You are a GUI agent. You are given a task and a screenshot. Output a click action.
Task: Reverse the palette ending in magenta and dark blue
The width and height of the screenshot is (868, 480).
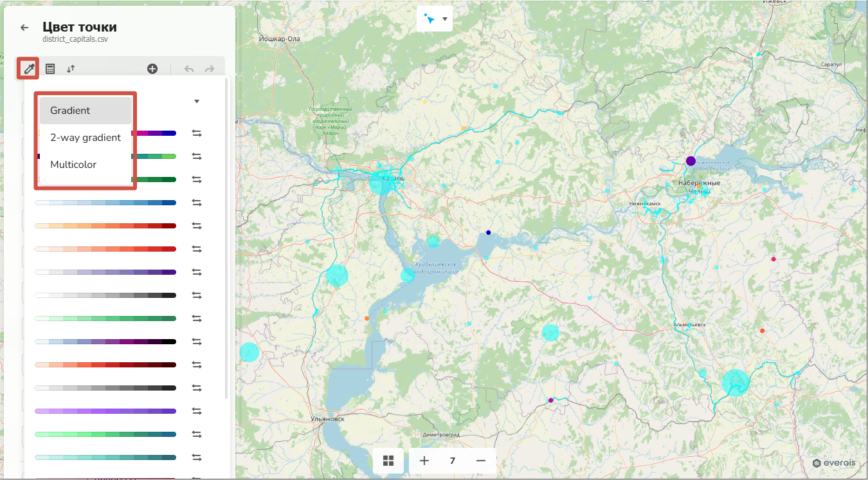[x=197, y=133]
